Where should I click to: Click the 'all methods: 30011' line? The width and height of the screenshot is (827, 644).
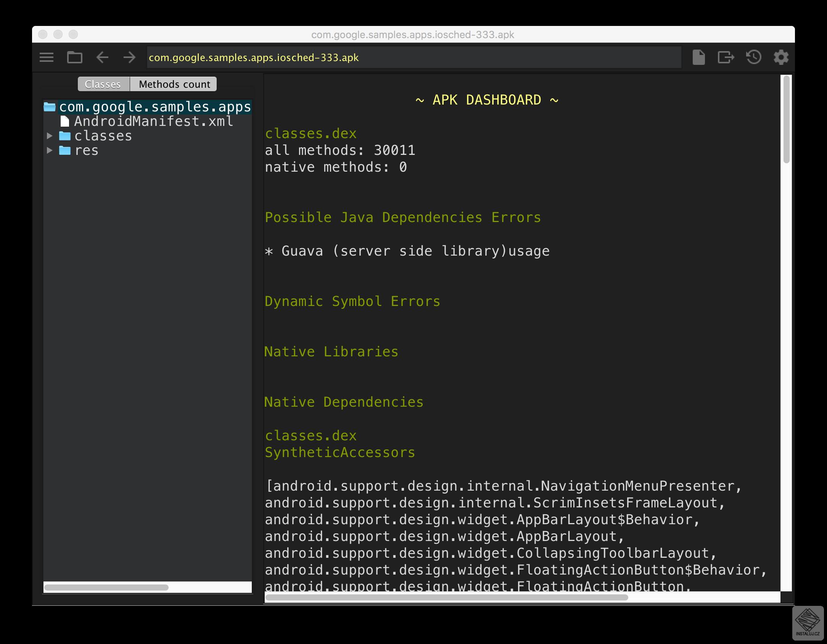340,150
